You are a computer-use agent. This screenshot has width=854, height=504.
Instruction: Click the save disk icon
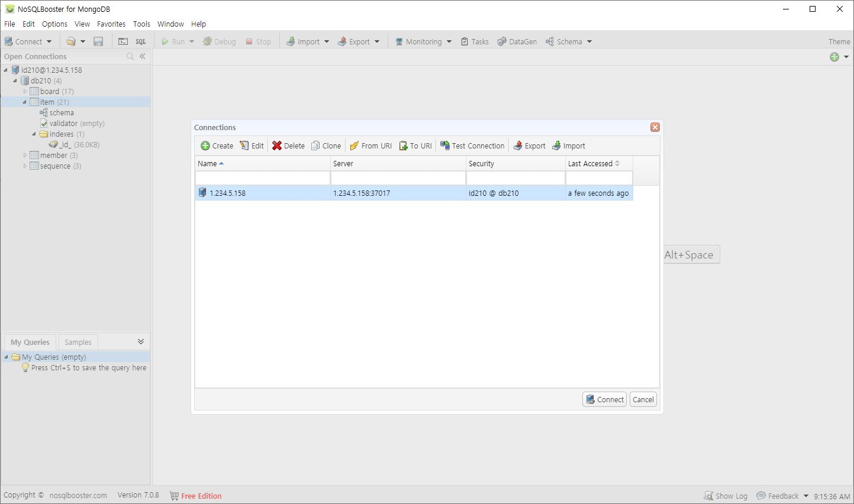(98, 41)
